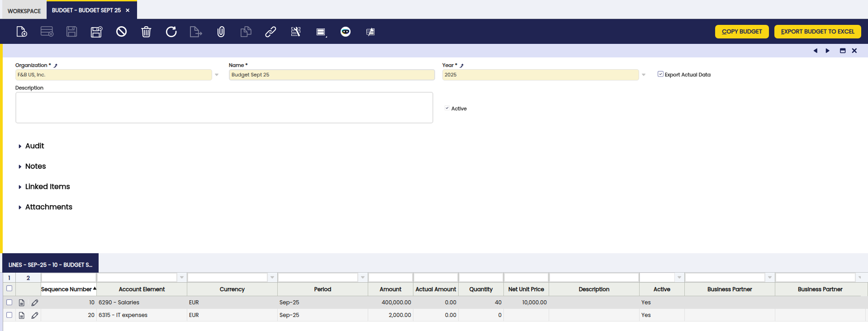Click the Delete trash can icon
This screenshot has height=331, width=868.
coord(146,32)
